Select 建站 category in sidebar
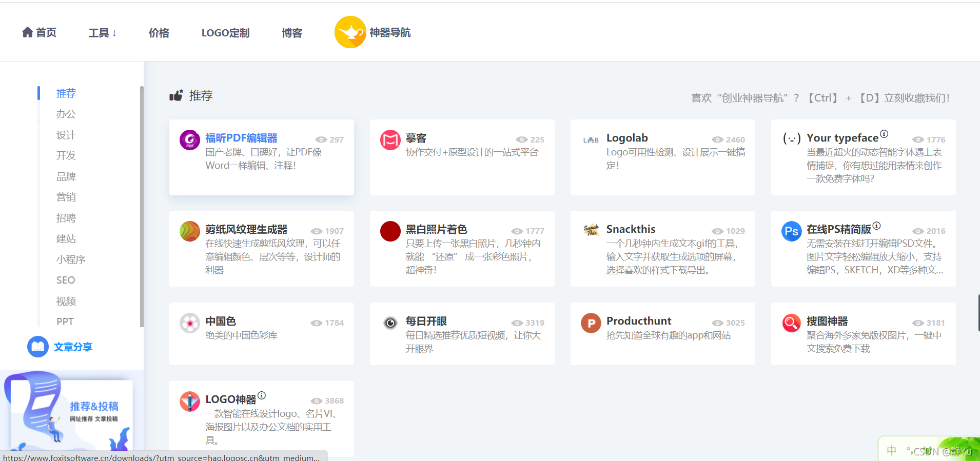The image size is (980, 461). point(66,238)
